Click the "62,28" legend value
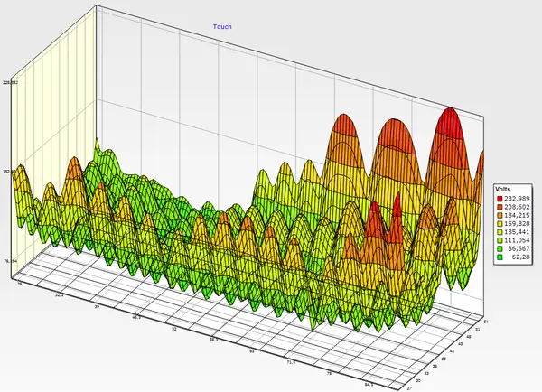This screenshot has height=392, width=542. tap(523, 257)
